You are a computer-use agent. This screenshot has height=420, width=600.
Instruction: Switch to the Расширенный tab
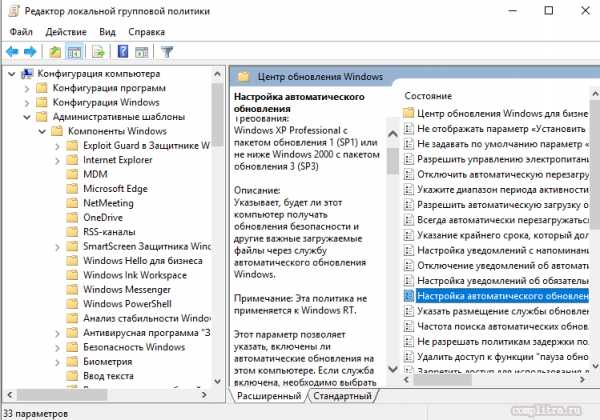click(269, 396)
